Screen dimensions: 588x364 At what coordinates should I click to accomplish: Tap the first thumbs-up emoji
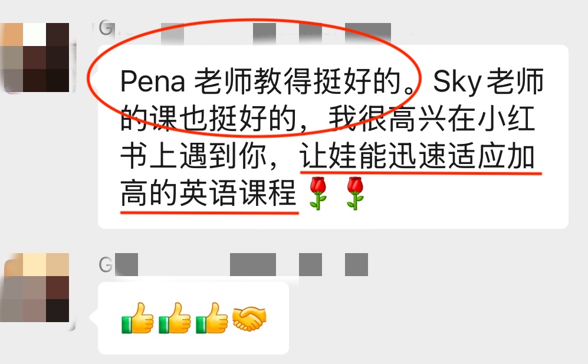point(137,318)
